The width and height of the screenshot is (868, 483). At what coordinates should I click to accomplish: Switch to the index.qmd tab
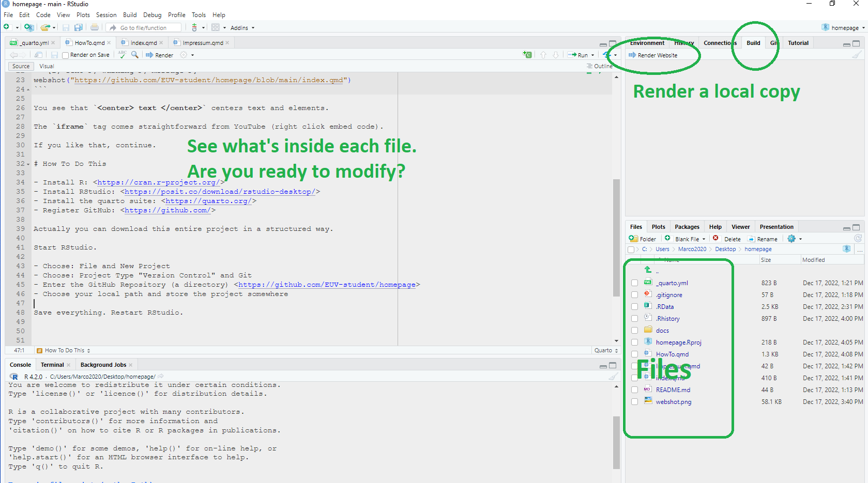(x=143, y=43)
